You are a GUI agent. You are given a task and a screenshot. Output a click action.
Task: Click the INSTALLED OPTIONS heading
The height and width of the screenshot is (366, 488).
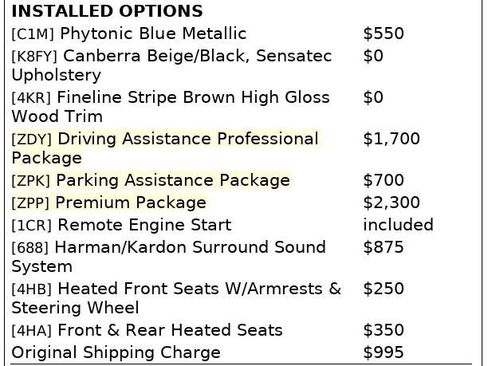(x=107, y=11)
